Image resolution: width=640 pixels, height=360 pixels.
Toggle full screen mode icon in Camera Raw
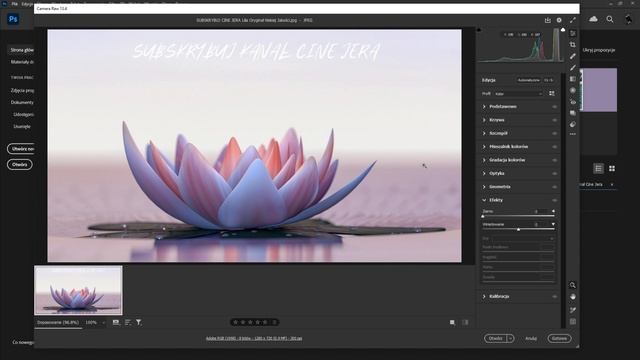573,20
